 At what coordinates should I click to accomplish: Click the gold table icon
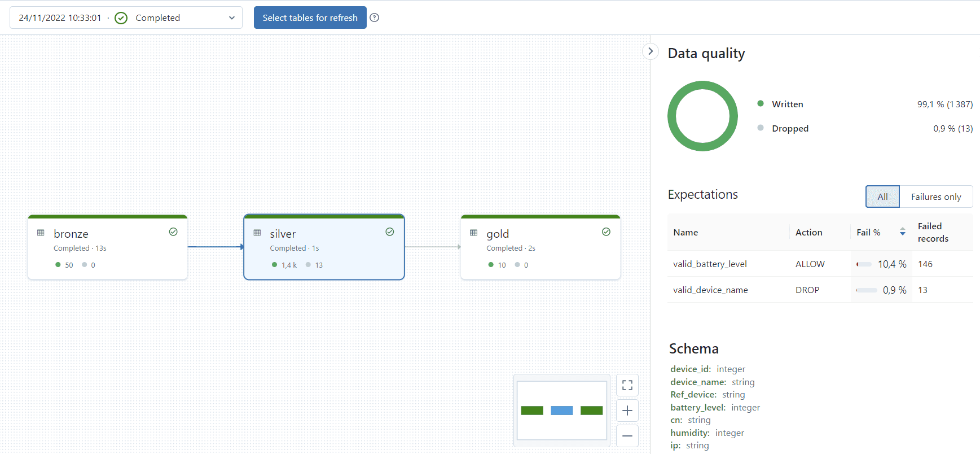point(473,233)
